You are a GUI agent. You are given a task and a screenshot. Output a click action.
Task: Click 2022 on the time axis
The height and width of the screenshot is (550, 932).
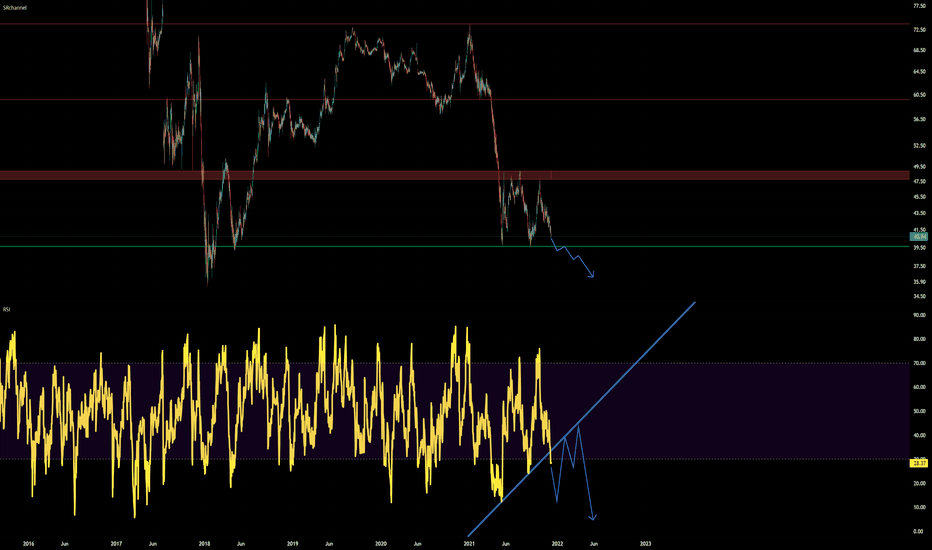tap(558, 543)
